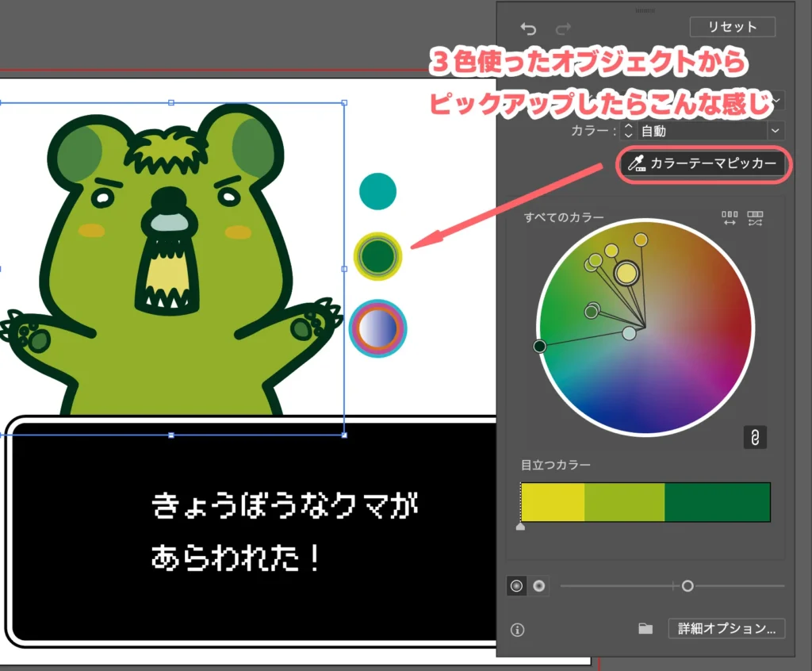Click the info icon at panel bottom left
The height and width of the screenshot is (671, 812).
(x=517, y=629)
